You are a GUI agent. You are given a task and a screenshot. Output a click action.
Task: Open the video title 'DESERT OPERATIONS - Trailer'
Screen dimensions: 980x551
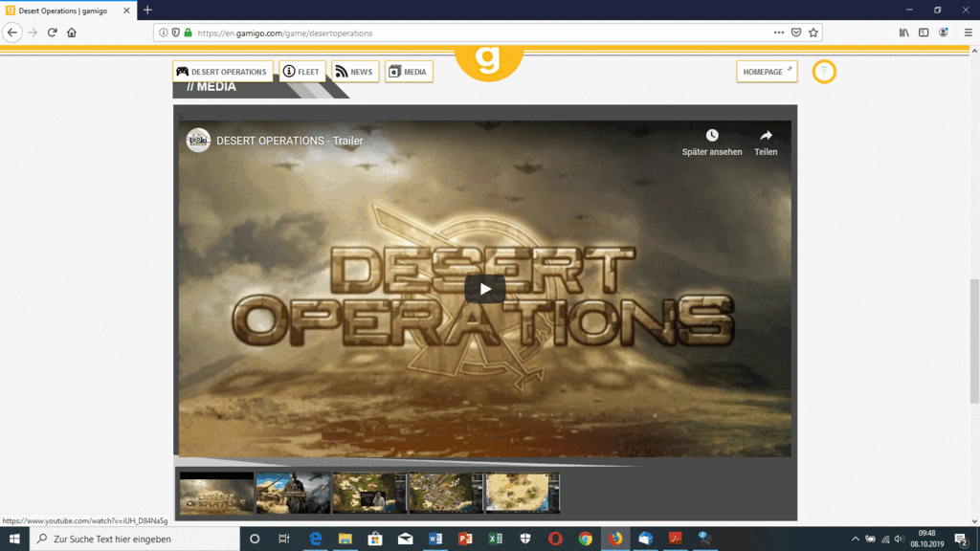pyautogui.click(x=289, y=141)
